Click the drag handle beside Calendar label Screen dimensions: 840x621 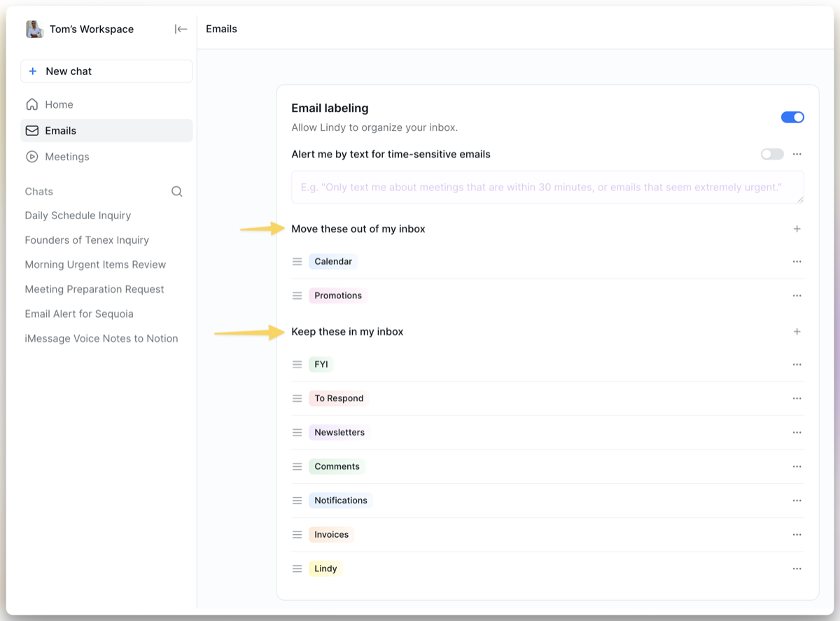[x=297, y=261]
